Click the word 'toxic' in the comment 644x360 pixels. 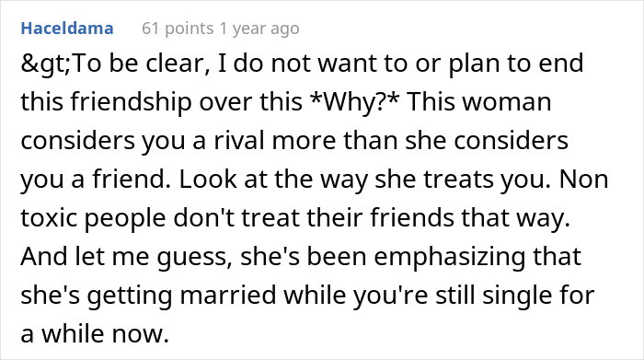tap(49, 218)
